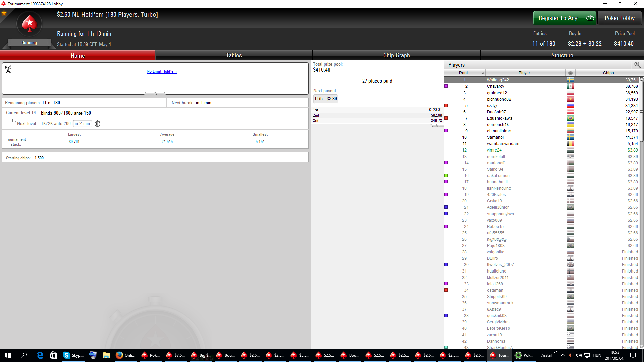The image size is (644, 362).
Task: Click the Register To Any button
Action: coord(564,18)
